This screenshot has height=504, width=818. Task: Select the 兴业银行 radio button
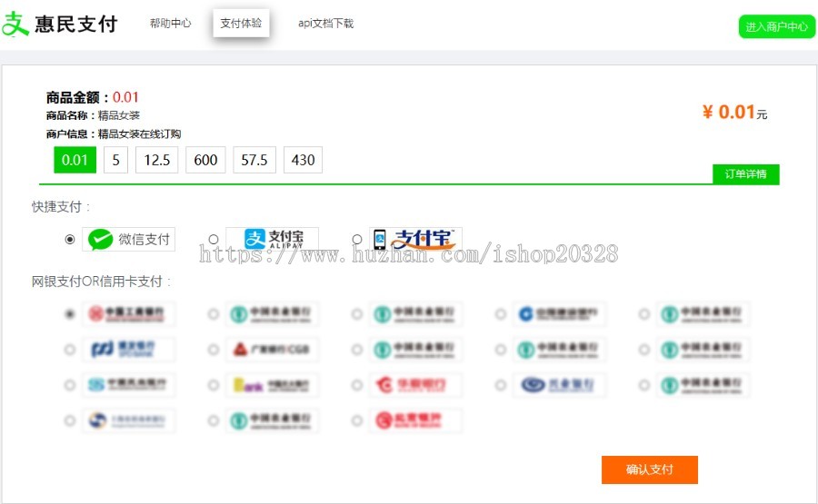[x=500, y=385]
